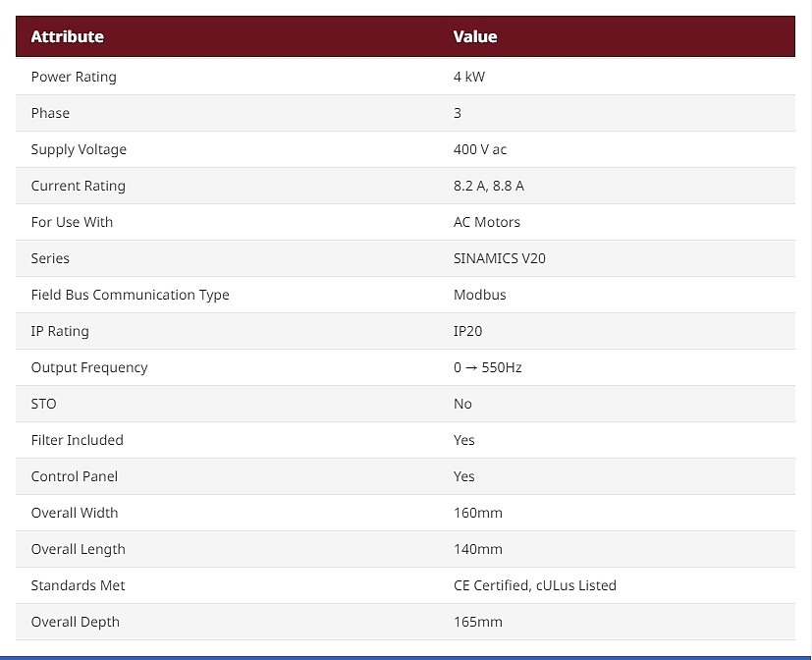Screen dimensions: 812x660
Task: Click the Output Frequency attribute label
Action: pyautogui.click(x=89, y=368)
